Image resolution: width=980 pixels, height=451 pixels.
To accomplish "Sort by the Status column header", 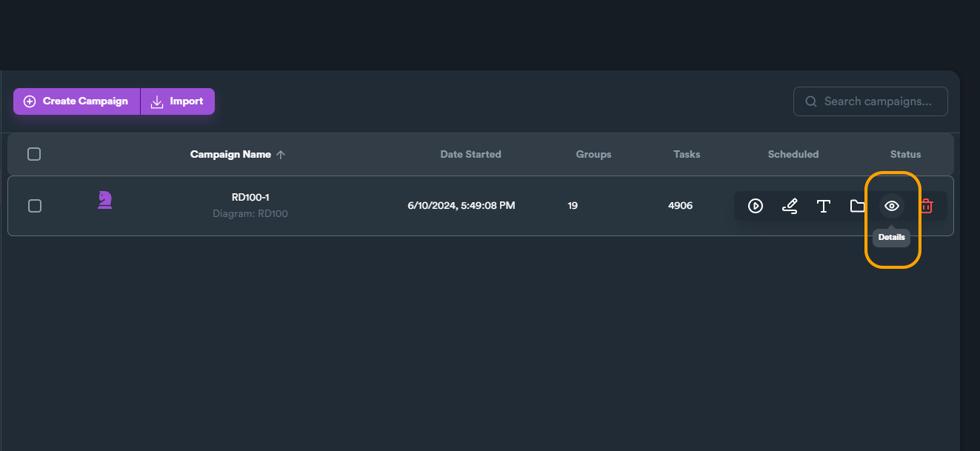I will tap(905, 154).
